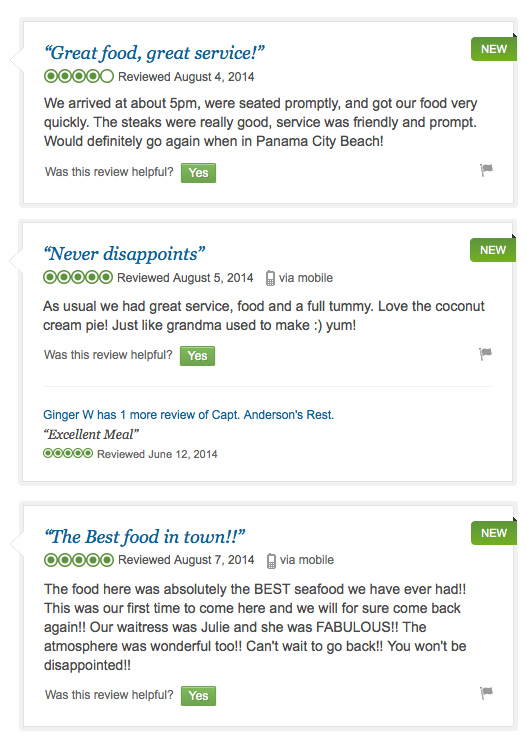The image size is (527, 753).
Task: Click the five-circle rating of "Never disappoints"
Action: [78, 277]
